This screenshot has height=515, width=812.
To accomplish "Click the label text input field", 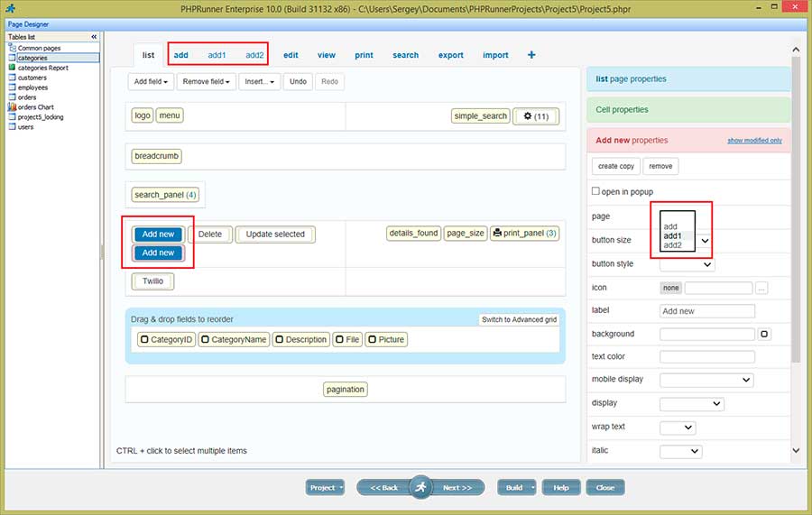I will coord(707,311).
